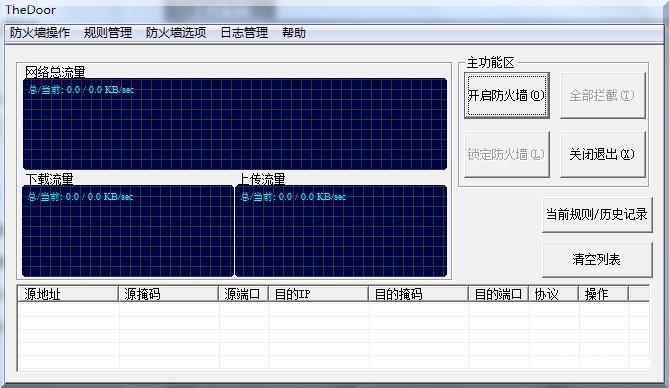
Task: Open the 防火墙选项 menu
Action: click(x=176, y=33)
